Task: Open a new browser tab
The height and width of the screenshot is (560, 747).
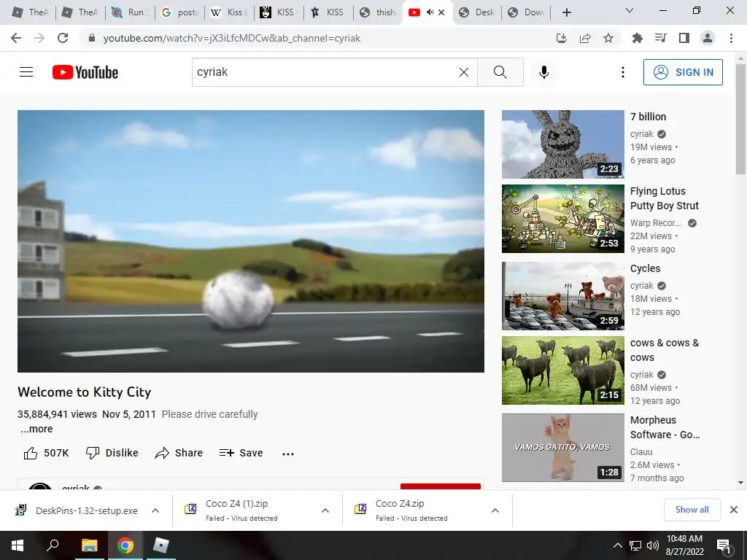Action: (566, 12)
